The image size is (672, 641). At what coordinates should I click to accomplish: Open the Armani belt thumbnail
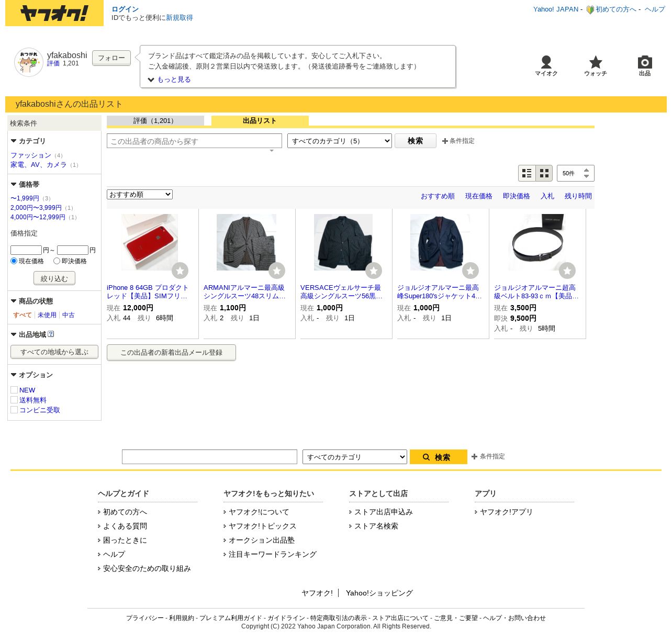pyautogui.click(x=537, y=242)
